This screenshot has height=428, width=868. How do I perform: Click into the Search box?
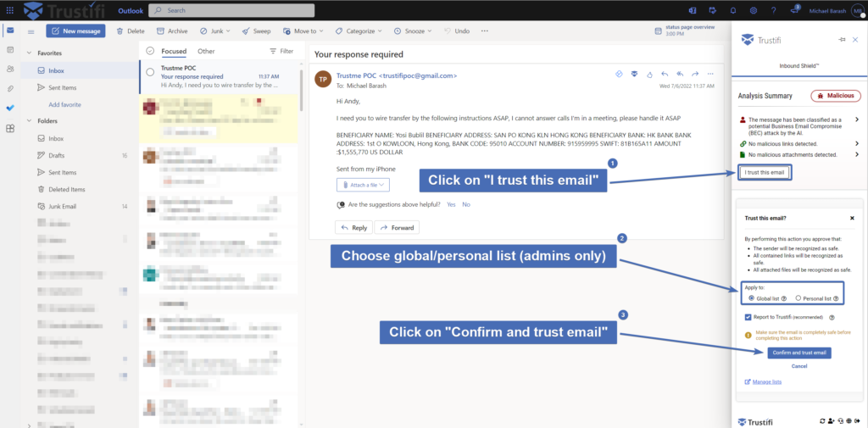pos(231,10)
